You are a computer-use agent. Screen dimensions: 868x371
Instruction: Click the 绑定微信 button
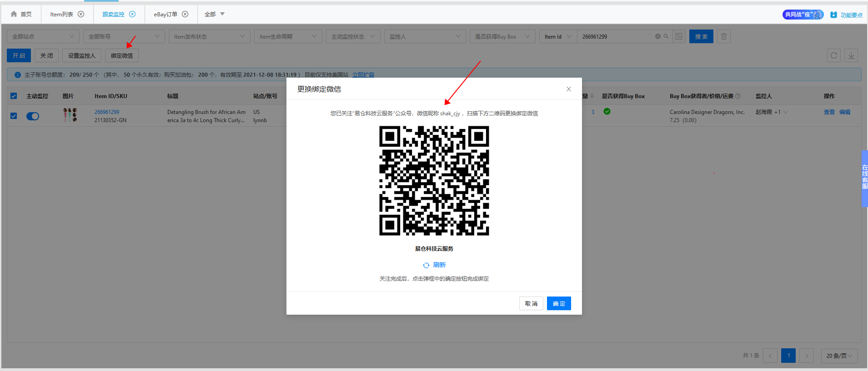point(122,55)
